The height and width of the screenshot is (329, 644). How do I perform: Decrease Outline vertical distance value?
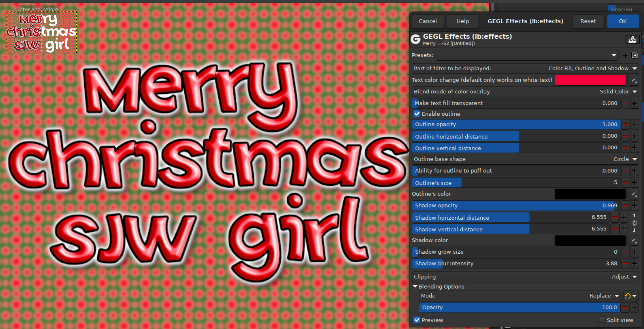(625, 148)
